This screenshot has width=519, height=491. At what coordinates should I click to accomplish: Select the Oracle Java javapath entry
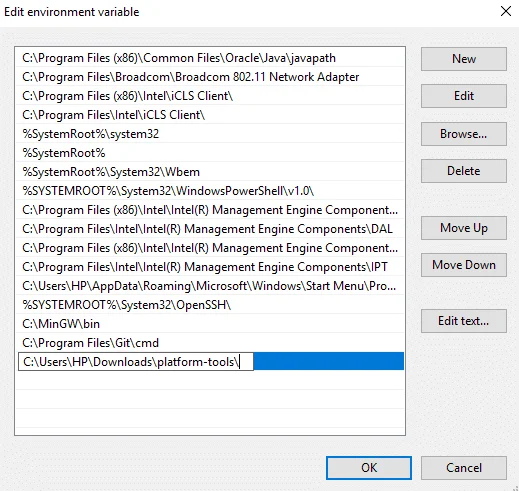pyautogui.click(x=210, y=58)
